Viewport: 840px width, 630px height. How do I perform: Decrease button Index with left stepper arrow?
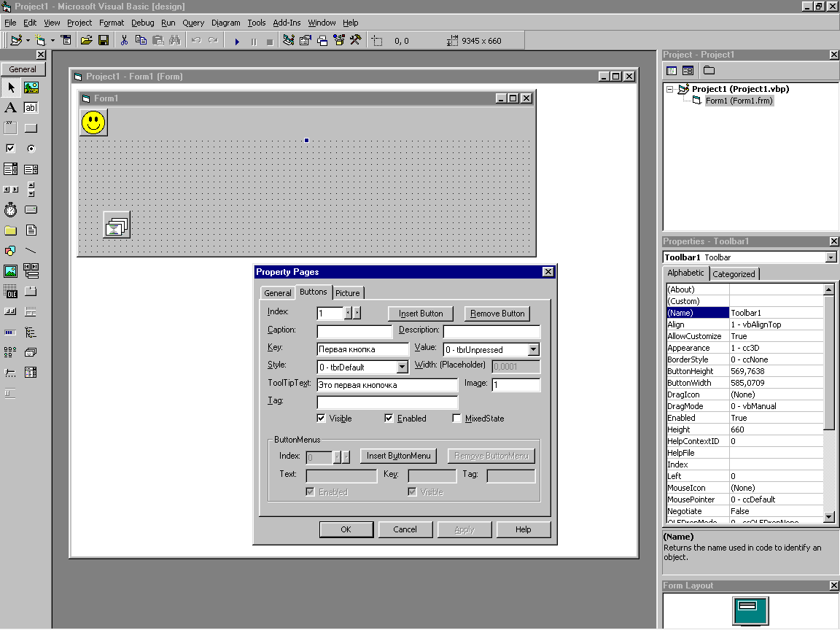tap(349, 313)
